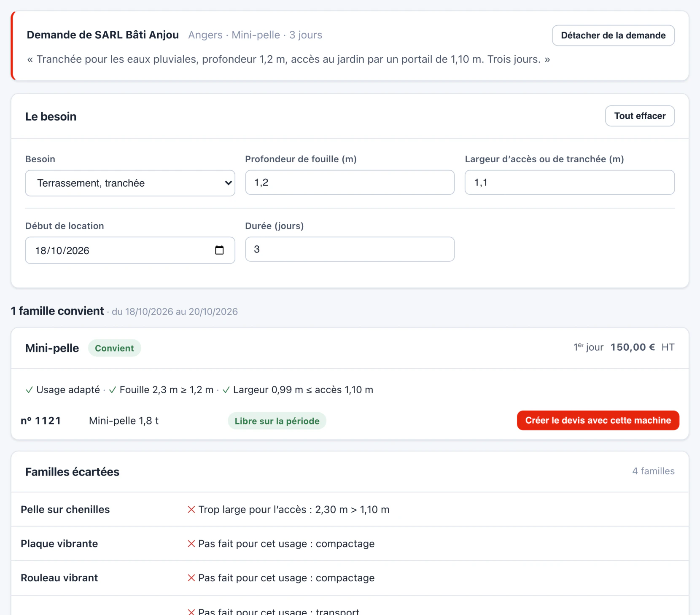Image resolution: width=700 pixels, height=615 pixels.
Task: Click the Angers · Mini-pelle · 3 jours summary
Action: pos(255,35)
